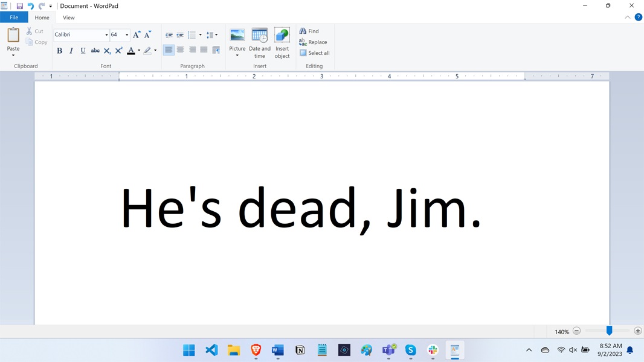This screenshot has width=644, height=362.
Task: Switch to the View tab
Action: coord(68,17)
